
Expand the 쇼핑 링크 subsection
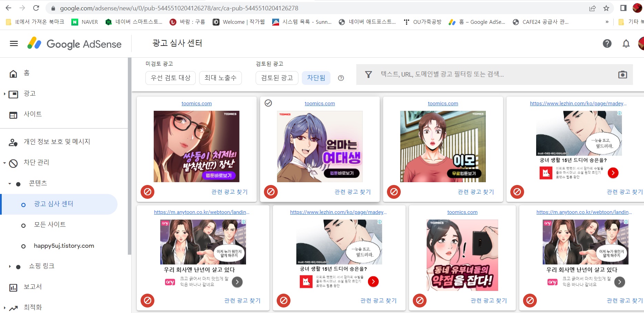tap(10, 266)
